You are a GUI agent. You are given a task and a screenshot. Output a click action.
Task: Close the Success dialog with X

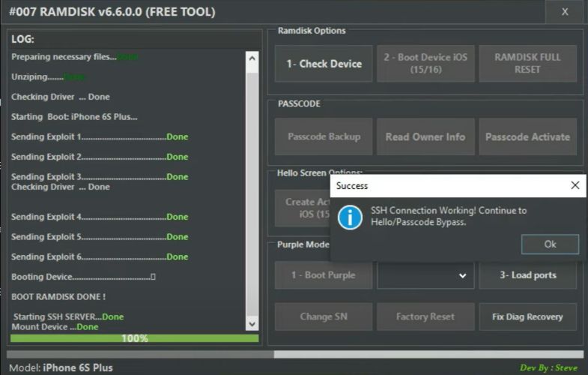575,185
